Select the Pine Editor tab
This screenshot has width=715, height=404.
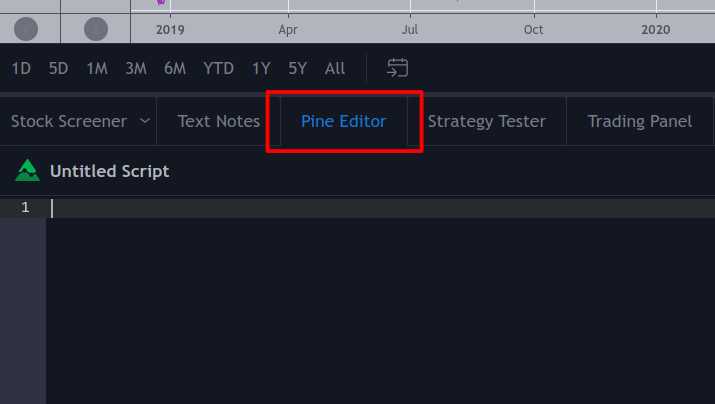coord(344,121)
